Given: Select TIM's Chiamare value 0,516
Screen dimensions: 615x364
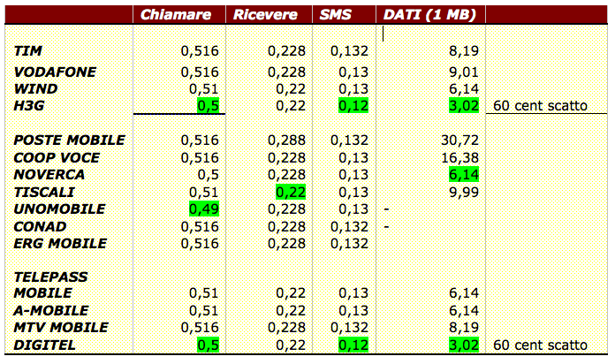Looking at the screenshot, I should [x=200, y=51].
